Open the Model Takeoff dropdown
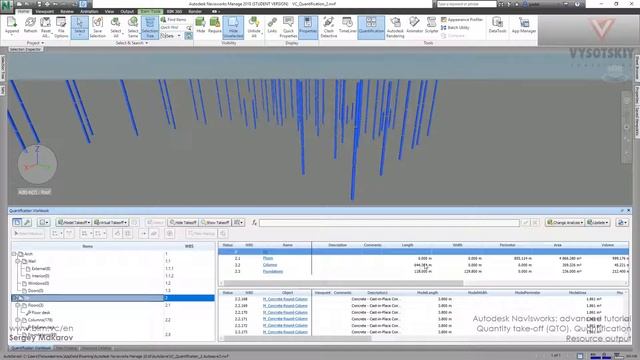Viewport: 640px width, 360px height. point(73,222)
